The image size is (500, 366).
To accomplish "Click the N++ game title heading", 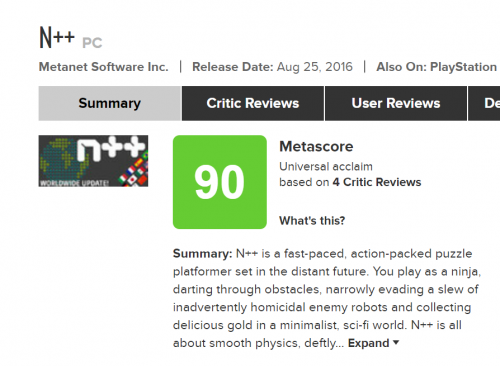I will tap(57, 37).
